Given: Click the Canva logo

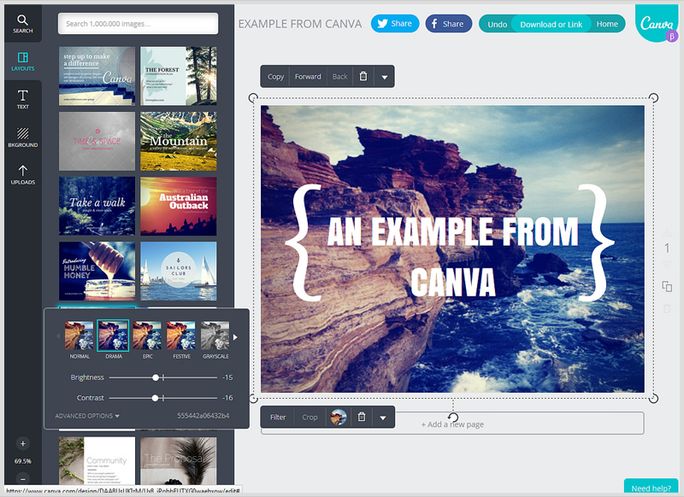Looking at the screenshot, I should click(657, 23).
